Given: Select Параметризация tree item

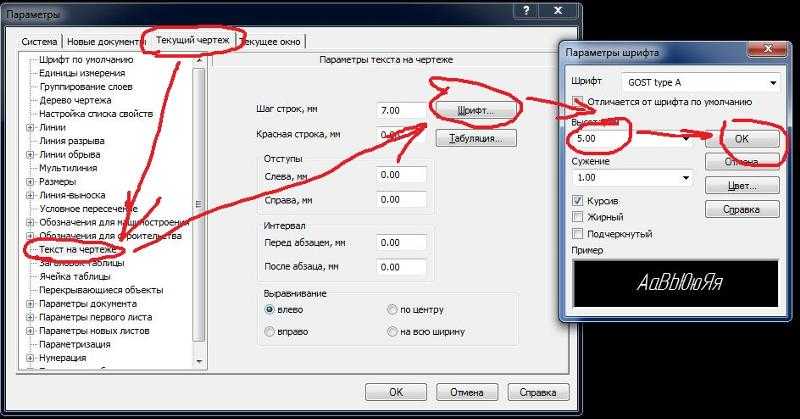Looking at the screenshot, I should (75, 344).
